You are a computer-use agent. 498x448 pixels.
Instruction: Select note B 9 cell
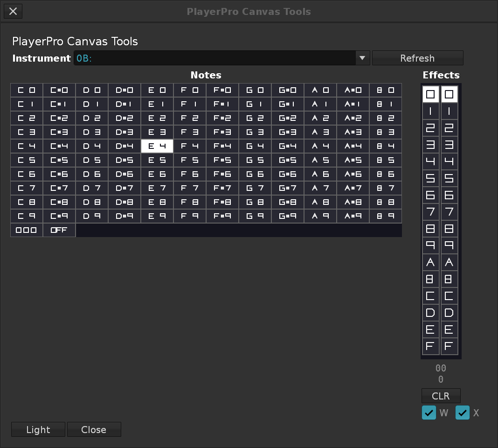[386, 216]
